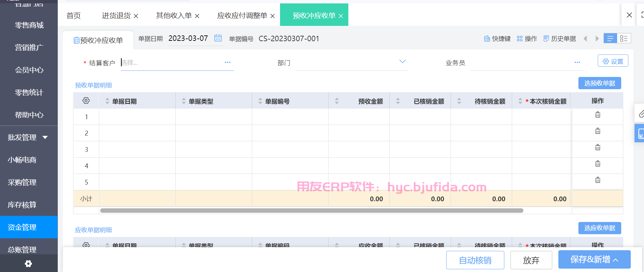Sort 预收单据明细 by 单据日期 column

(x=107, y=101)
